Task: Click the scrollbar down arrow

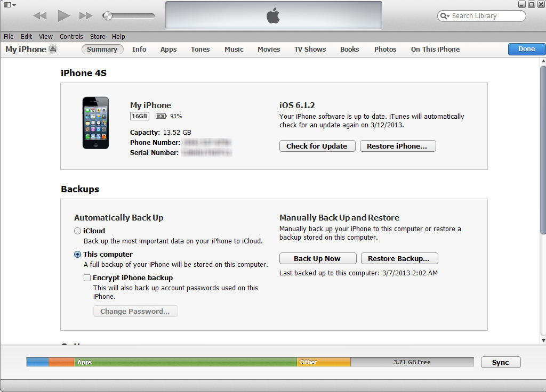Action: click(543, 341)
